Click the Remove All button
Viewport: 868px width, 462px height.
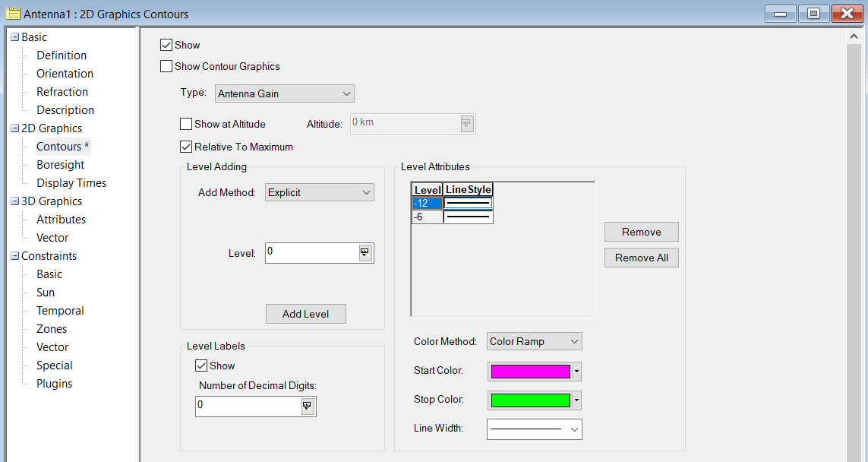641,258
